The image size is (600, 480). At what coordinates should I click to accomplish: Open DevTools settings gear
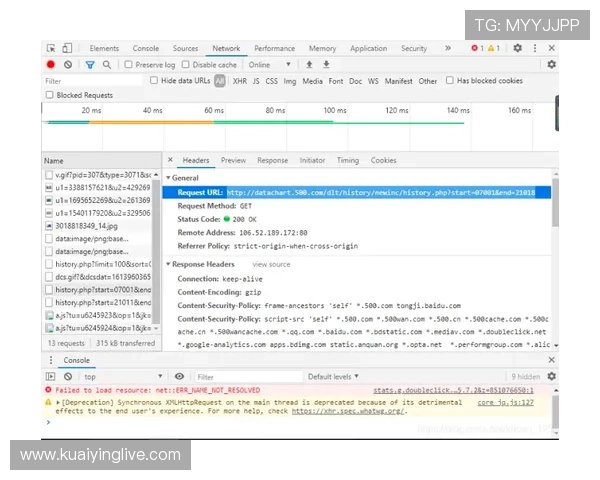coord(517,48)
